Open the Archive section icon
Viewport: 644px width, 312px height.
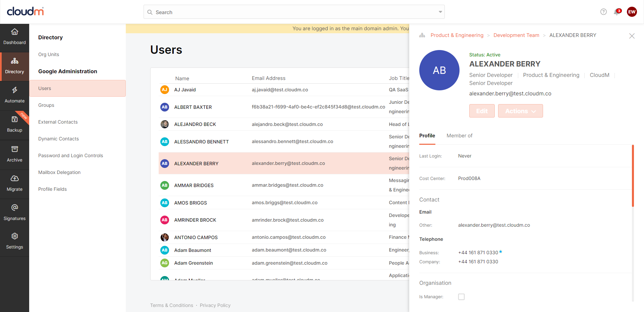pos(14,149)
